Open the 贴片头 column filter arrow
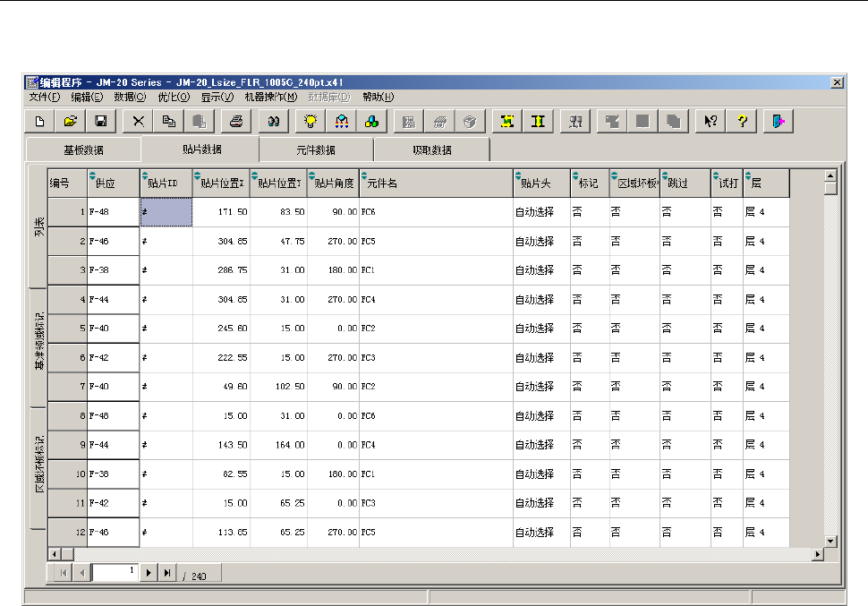Screen dimensions: 868x606 point(518,175)
